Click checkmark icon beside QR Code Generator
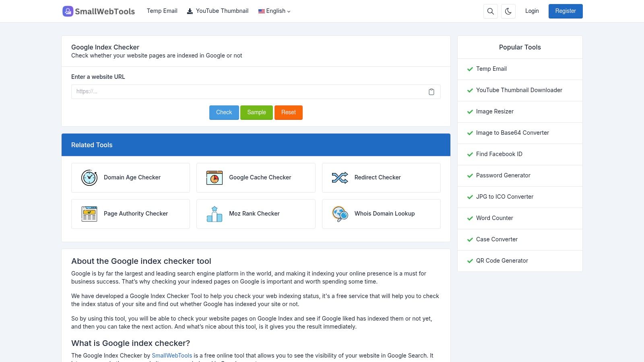 [x=470, y=261]
